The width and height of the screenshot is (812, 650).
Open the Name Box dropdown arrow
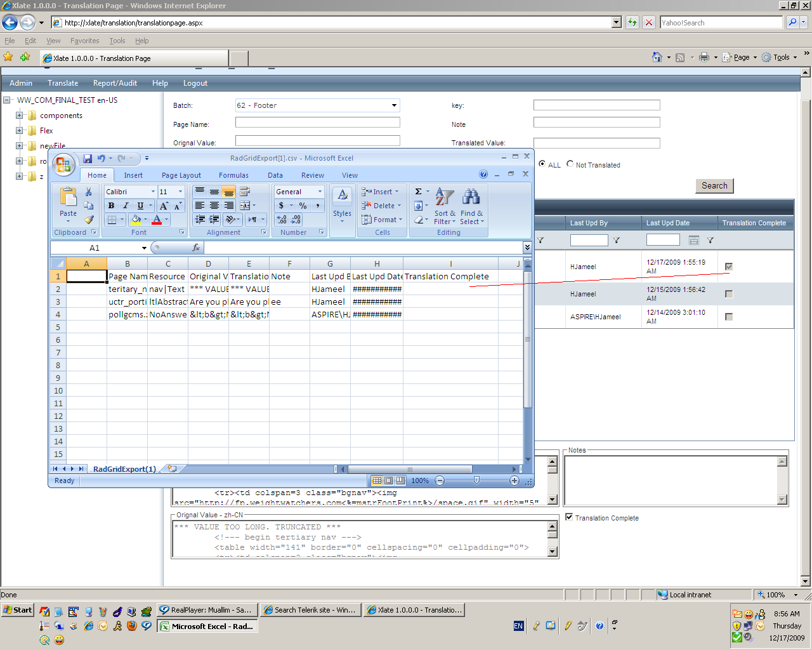tap(144, 248)
